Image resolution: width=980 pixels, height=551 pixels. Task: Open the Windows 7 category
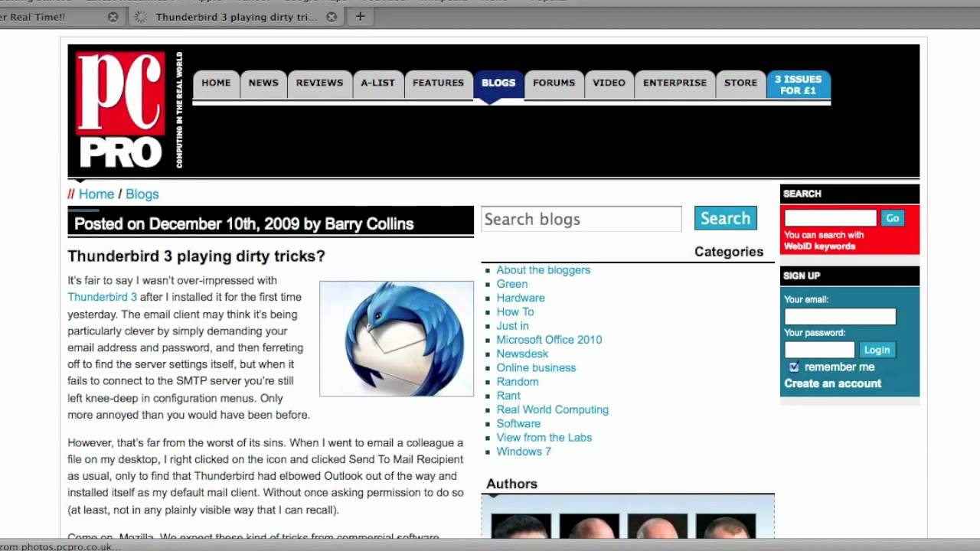(x=524, y=452)
